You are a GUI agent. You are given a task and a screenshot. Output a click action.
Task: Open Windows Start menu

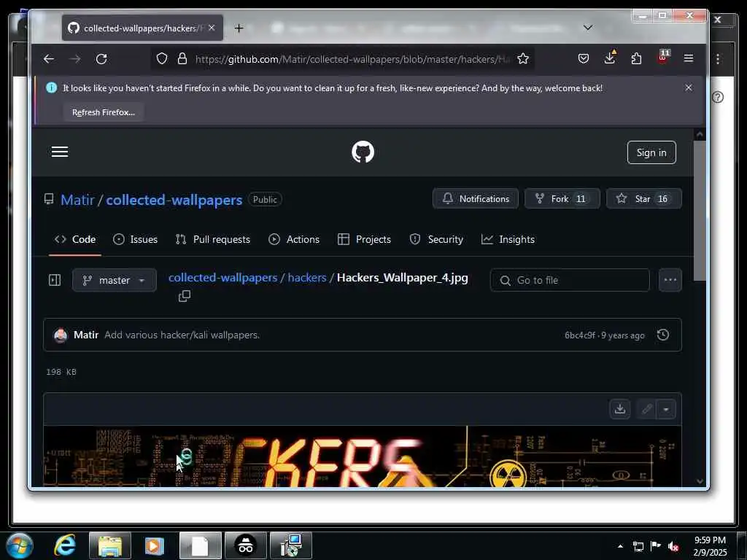20,545
